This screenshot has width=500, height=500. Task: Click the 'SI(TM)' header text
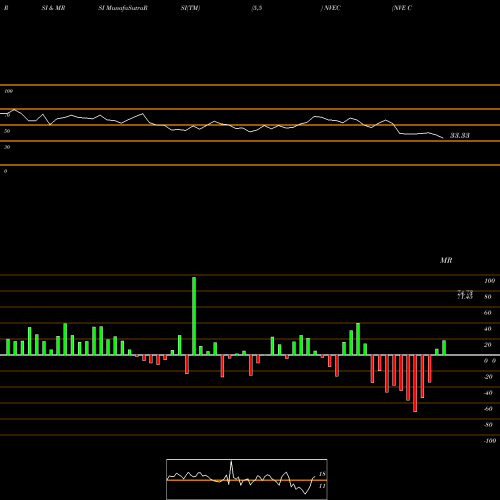pyautogui.click(x=190, y=8)
